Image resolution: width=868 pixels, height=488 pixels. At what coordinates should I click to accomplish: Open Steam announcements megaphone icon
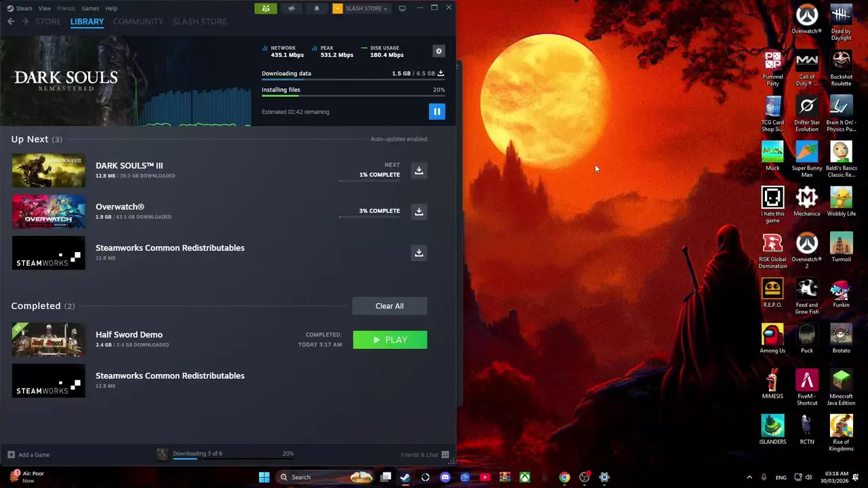[292, 8]
